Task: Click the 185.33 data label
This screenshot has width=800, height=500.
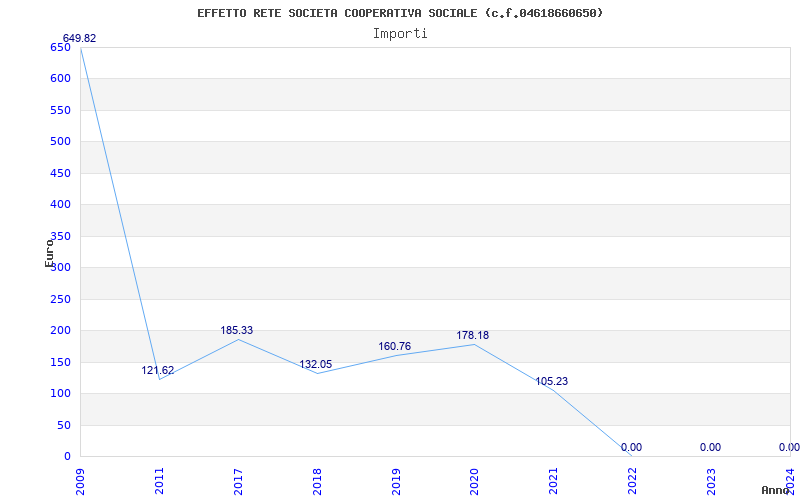Action: point(237,330)
